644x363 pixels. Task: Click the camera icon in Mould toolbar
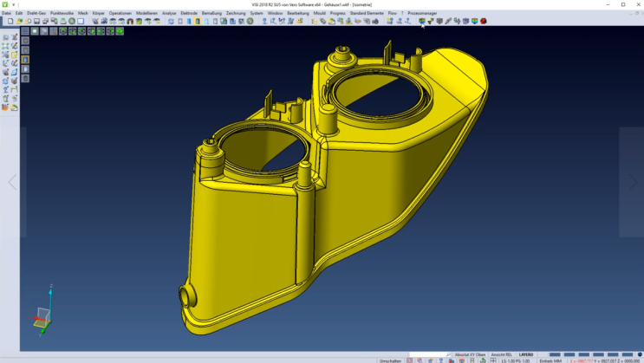pos(375,21)
